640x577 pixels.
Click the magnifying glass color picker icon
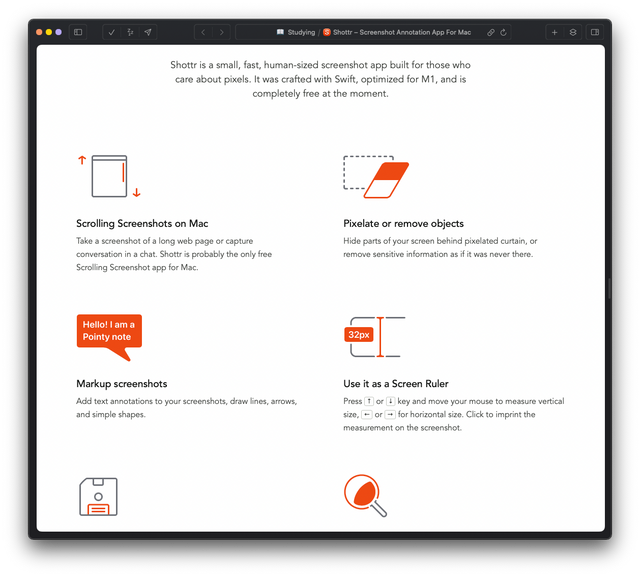click(x=365, y=495)
